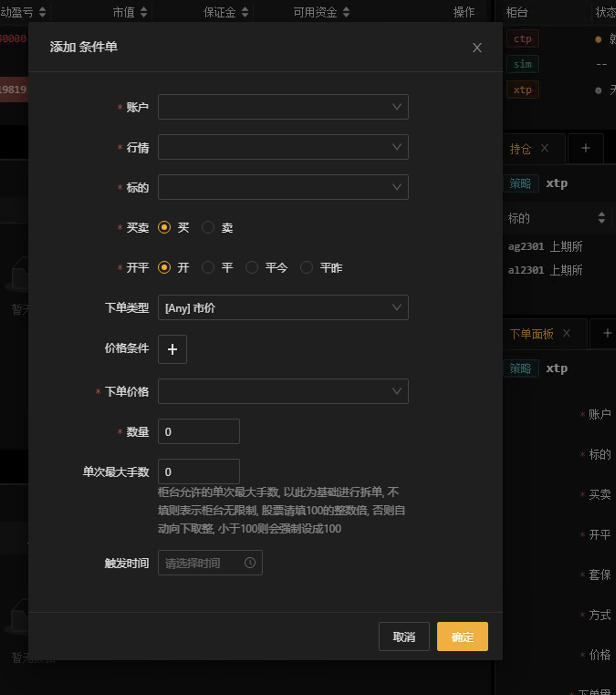Screen dimensions: 616x695
Task: Click the 数量 quantity input field
Action: (198, 431)
